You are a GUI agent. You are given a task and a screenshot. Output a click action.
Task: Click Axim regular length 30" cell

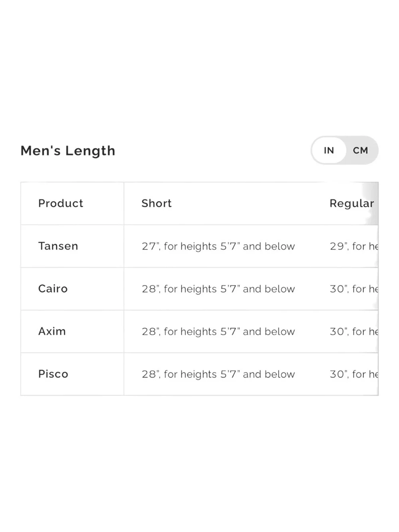tap(354, 332)
